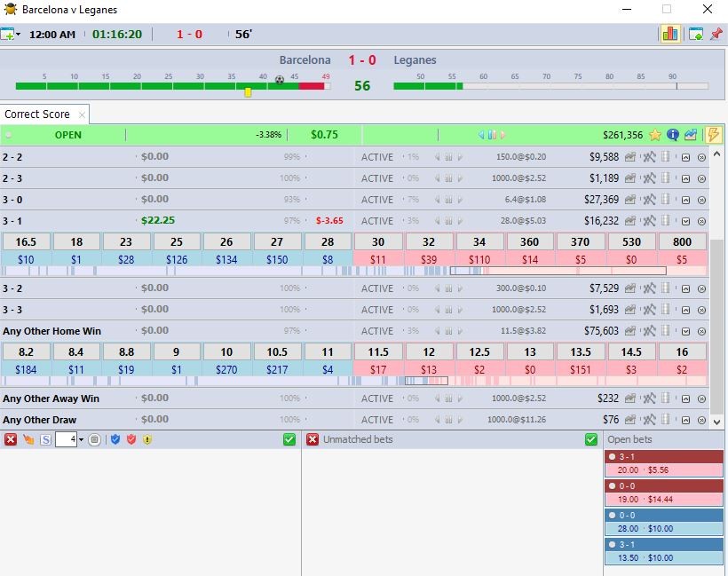Click the 11 back price on Any Other Home Win

[x=328, y=351]
